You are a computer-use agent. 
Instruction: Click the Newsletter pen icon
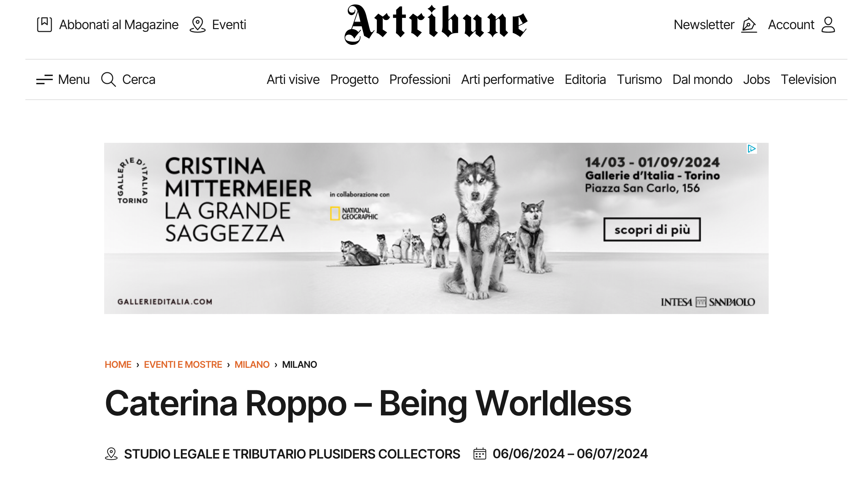(x=749, y=25)
